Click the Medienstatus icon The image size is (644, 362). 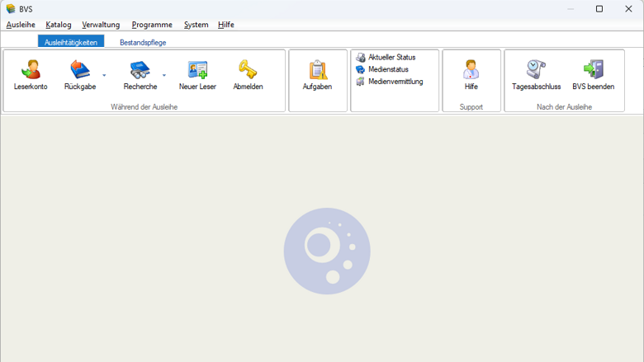[x=360, y=70]
